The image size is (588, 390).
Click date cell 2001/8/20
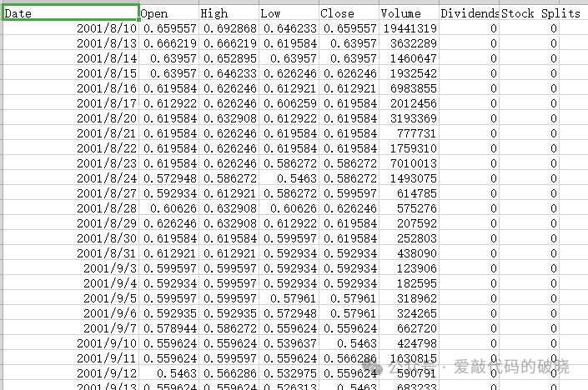pyautogui.click(x=71, y=118)
